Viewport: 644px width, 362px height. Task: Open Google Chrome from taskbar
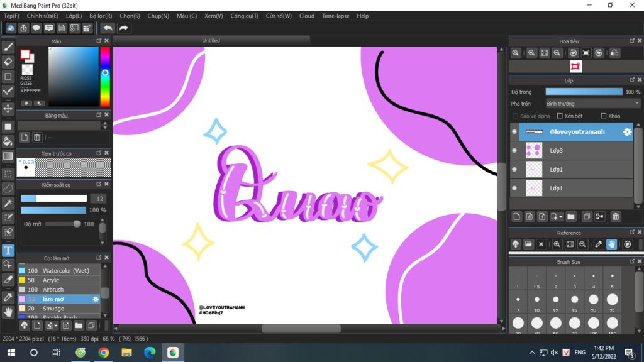tap(104, 353)
